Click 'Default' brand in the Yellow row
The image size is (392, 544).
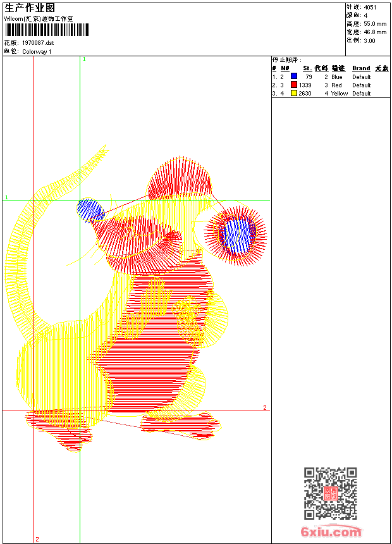362,94
